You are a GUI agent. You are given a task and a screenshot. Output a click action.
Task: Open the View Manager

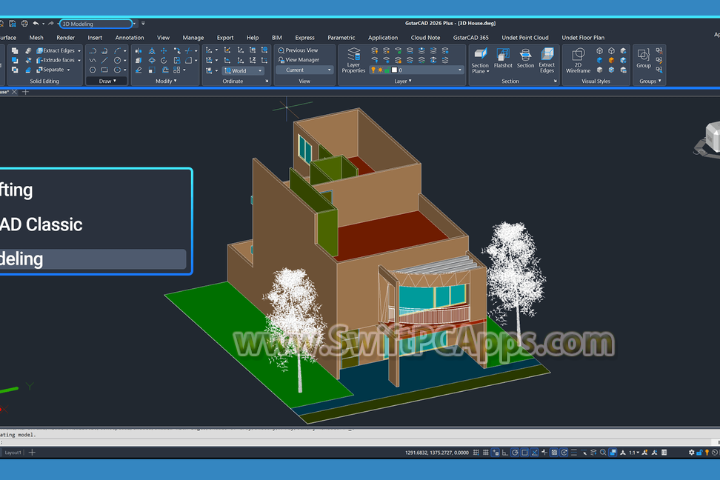click(299, 60)
